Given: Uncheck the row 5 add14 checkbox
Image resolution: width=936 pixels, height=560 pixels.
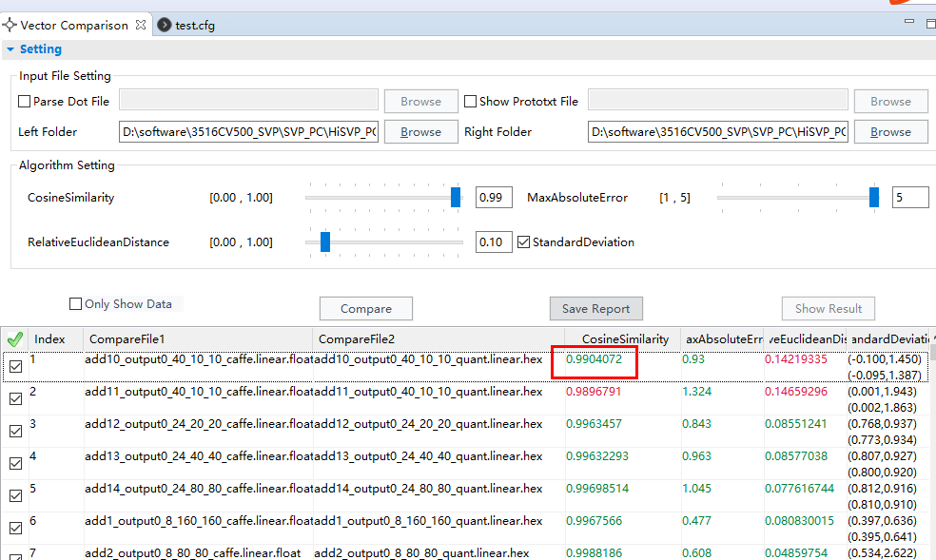Looking at the screenshot, I should pyautogui.click(x=16, y=495).
